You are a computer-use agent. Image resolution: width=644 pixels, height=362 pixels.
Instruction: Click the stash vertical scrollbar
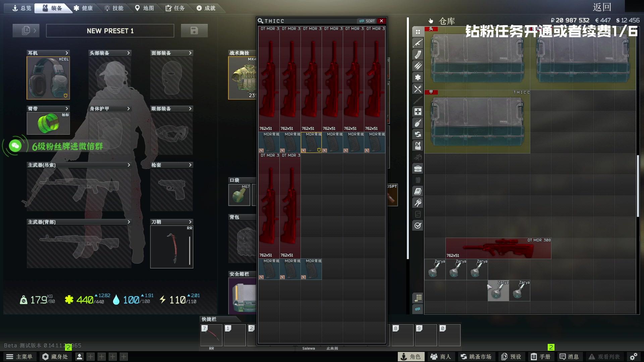click(638, 186)
